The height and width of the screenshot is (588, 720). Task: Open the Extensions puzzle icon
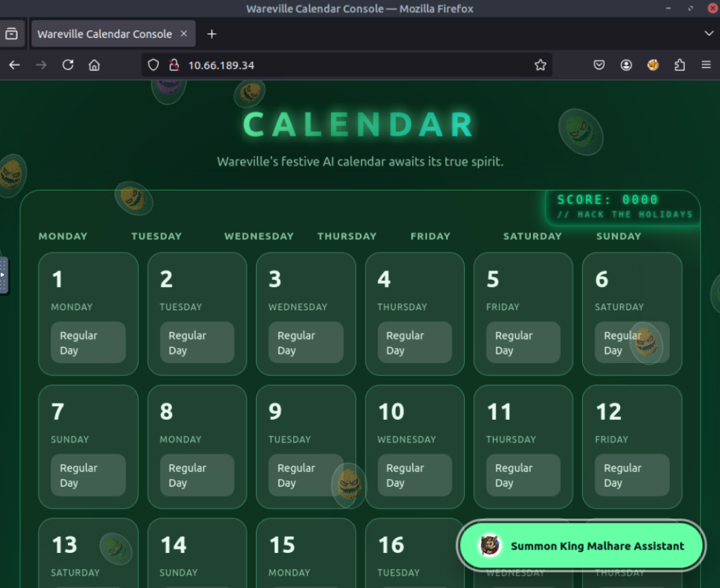click(x=679, y=65)
